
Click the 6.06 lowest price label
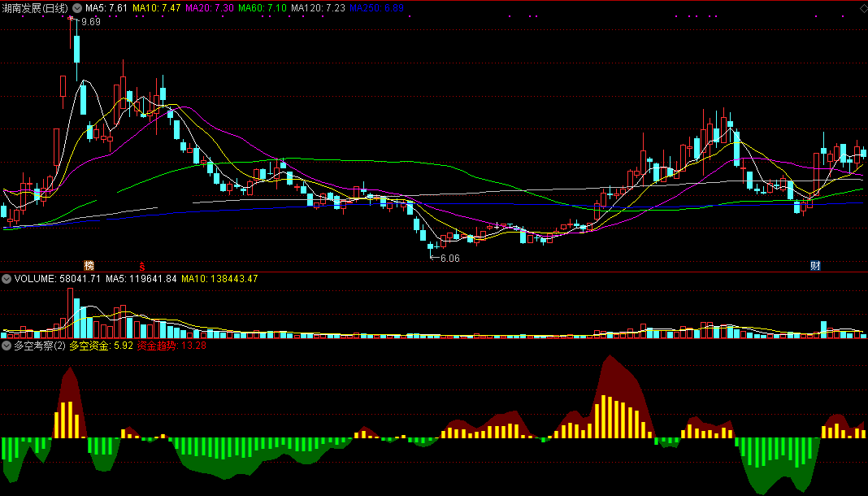point(450,258)
